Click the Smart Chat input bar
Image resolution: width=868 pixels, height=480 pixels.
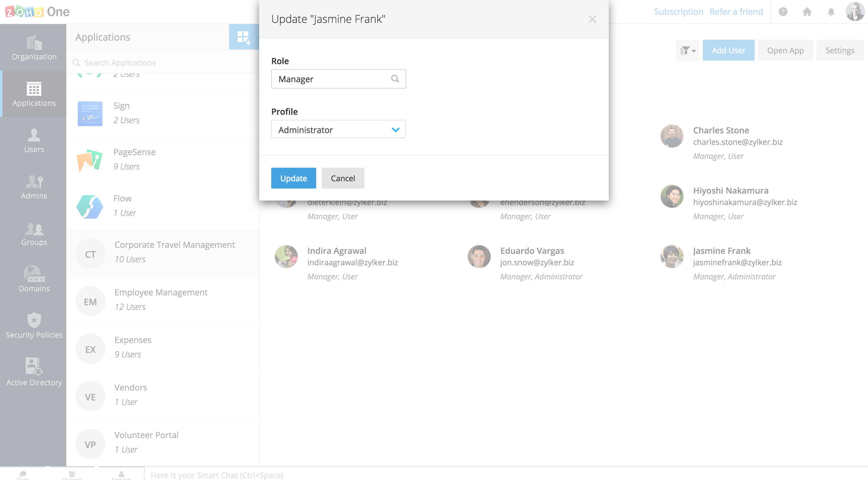coord(505,475)
